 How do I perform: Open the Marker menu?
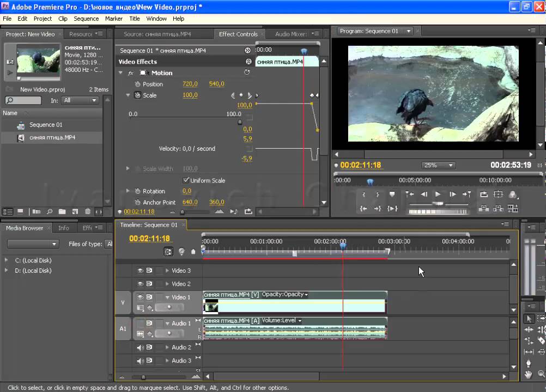coord(114,19)
